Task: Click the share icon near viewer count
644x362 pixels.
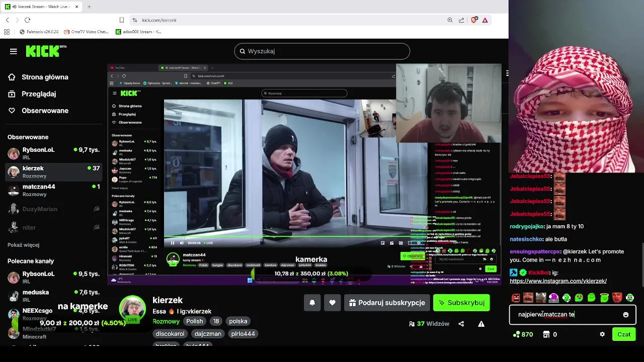Action: 461,324
